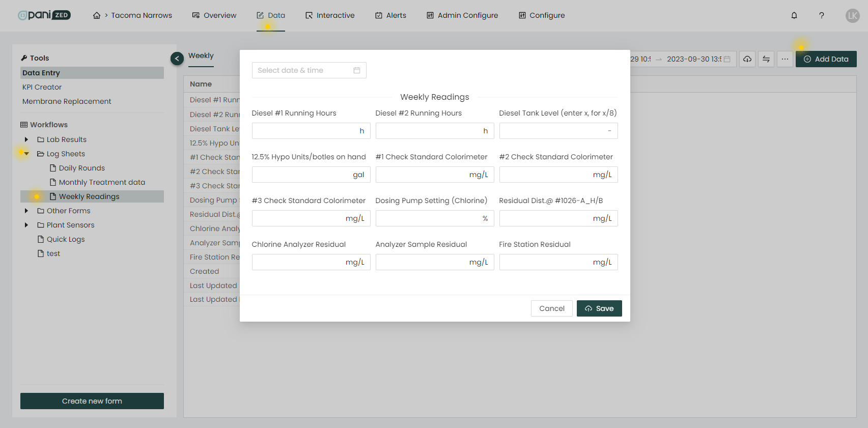Expand the Plant Sensors folder
The width and height of the screenshot is (868, 428).
pyautogui.click(x=26, y=225)
